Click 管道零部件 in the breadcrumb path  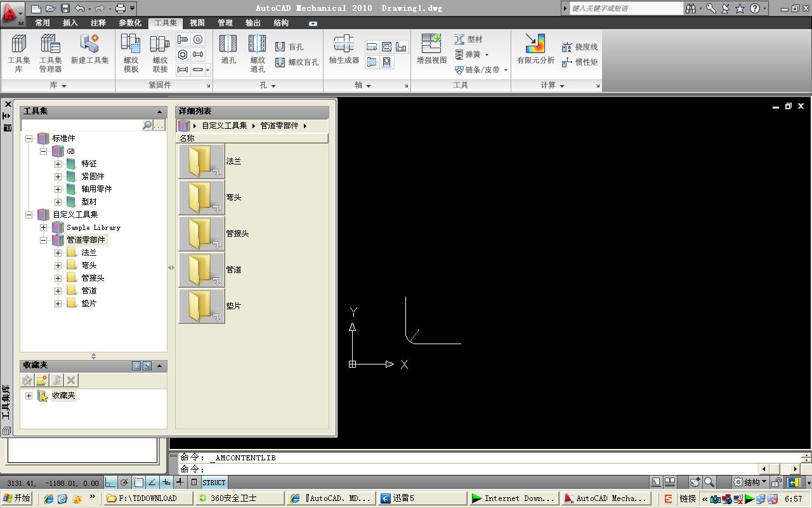[279, 126]
